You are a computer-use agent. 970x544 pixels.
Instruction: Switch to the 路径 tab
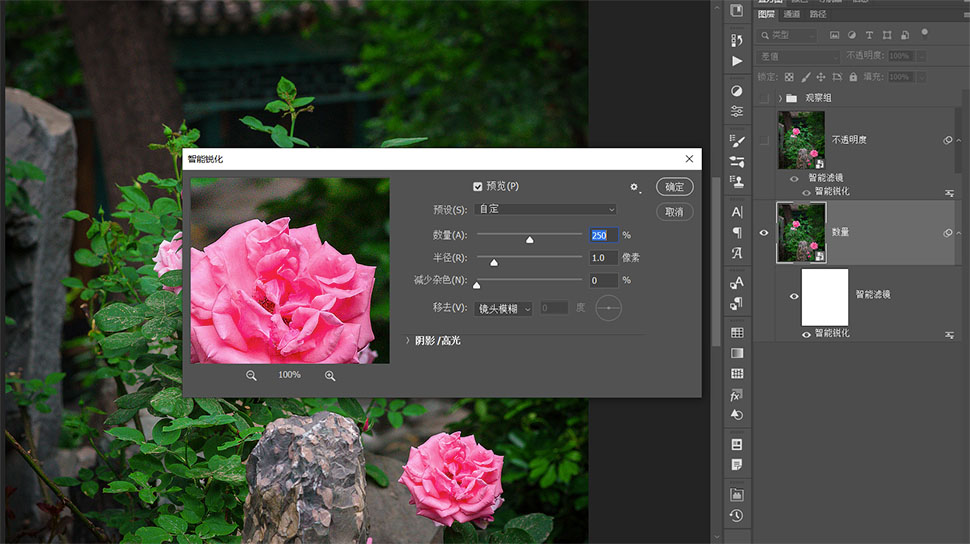(818, 14)
